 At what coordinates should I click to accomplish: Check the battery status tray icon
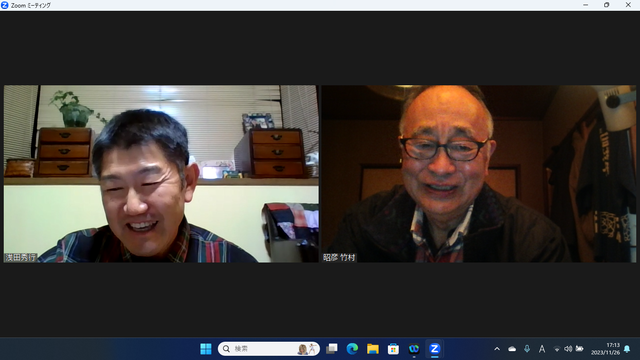(x=579, y=349)
